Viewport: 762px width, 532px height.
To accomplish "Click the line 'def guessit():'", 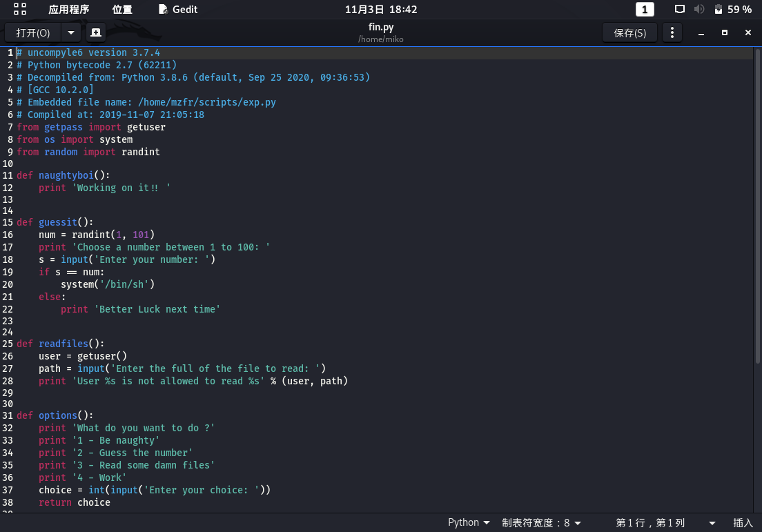I will tap(55, 222).
